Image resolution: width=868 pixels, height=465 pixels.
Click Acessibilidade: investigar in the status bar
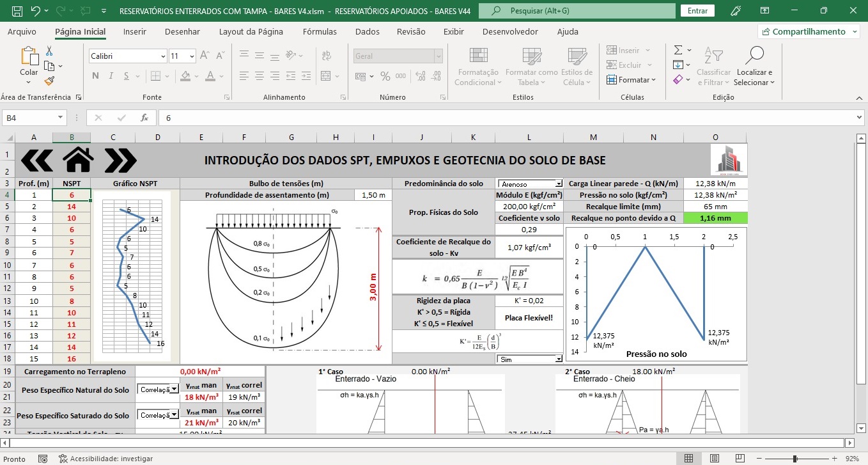point(105,459)
